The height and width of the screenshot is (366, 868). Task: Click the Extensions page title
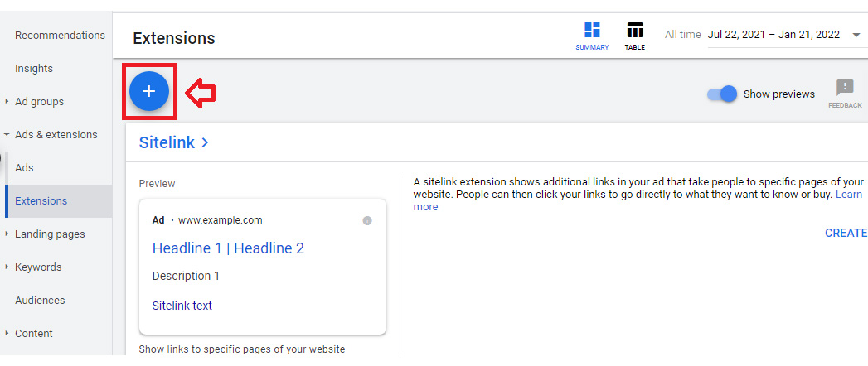pos(174,39)
